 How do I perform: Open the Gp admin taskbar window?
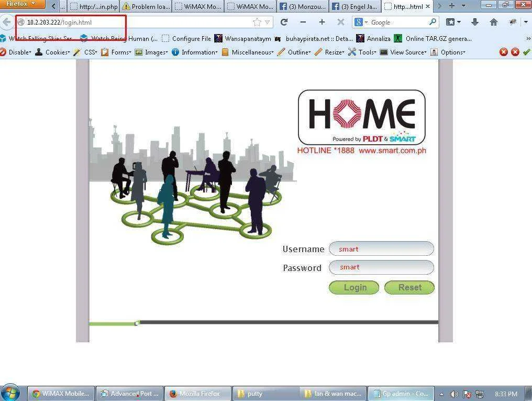tap(401, 394)
